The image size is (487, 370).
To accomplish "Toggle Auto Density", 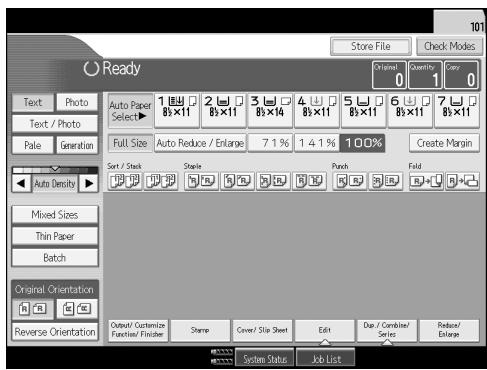I will tap(55, 184).
